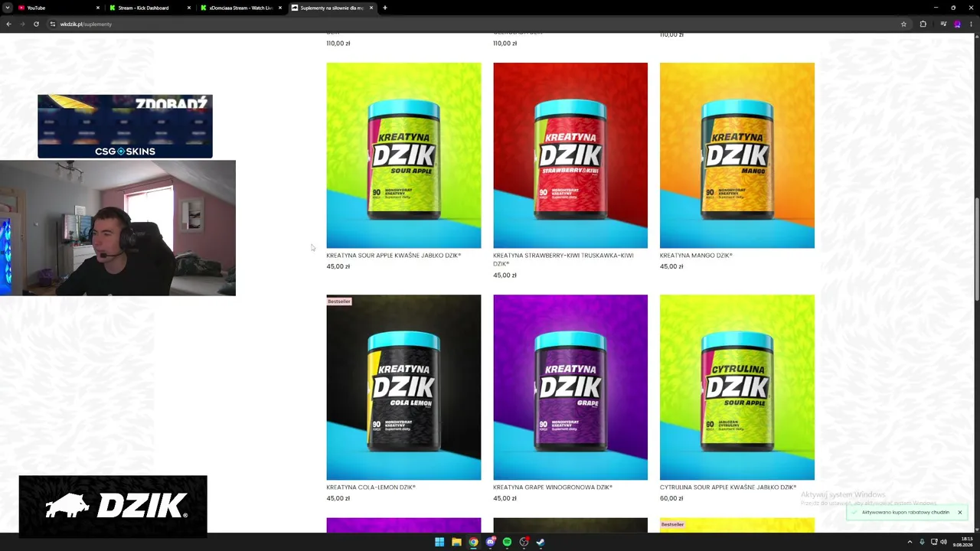Open Discord from the taskbar
980x551 pixels.
(490, 542)
